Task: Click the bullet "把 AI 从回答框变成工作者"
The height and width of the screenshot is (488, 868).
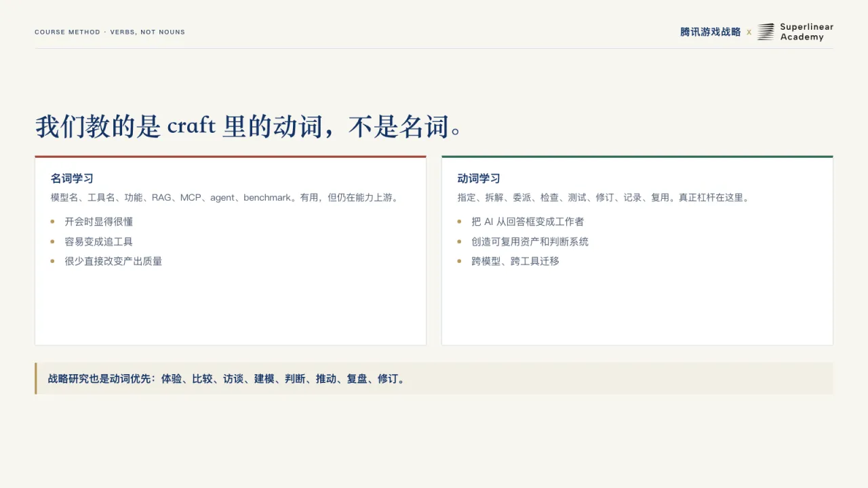Action: coord(528,222)
